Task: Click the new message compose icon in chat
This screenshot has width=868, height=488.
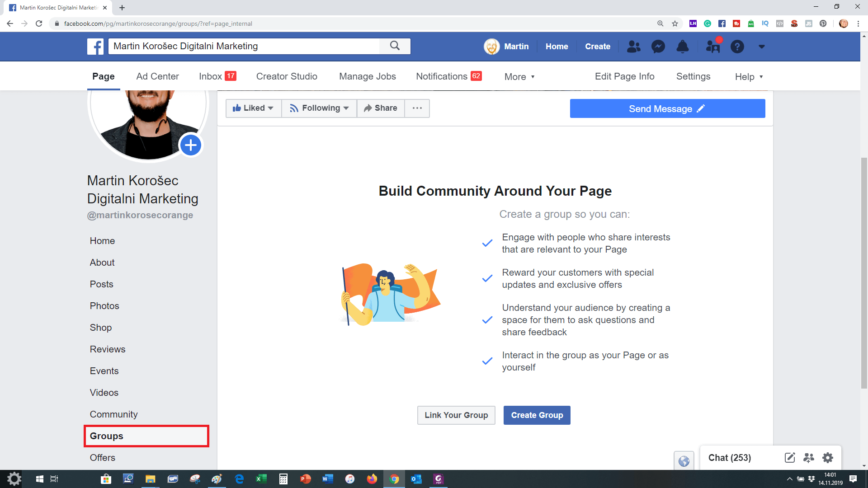Action: [789, 458]
